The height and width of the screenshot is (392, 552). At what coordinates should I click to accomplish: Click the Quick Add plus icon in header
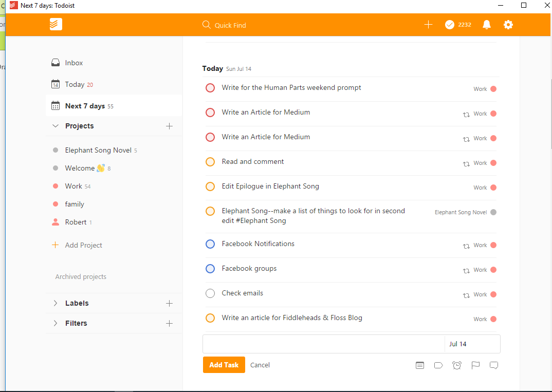(x=428, y=25)
